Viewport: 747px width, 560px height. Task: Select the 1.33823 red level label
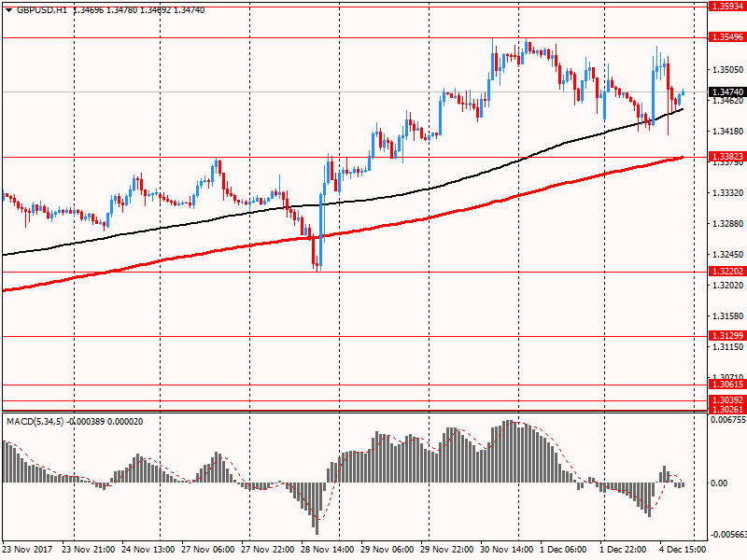[727, 157]
